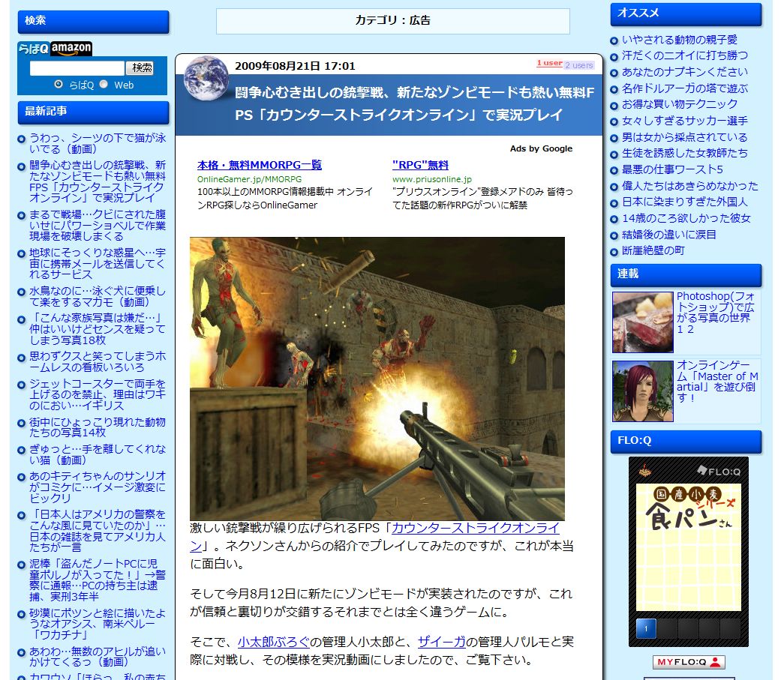
Task: Click the 2009年08月21日 17:01 date text
Action: point(295,66)
